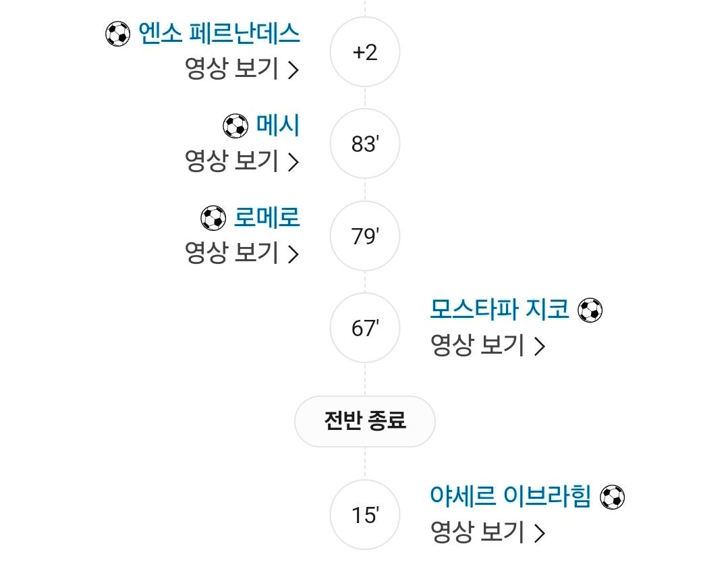The image size is (728, 571).
Task: Open player link 로메로
Action: pos(267,217)
